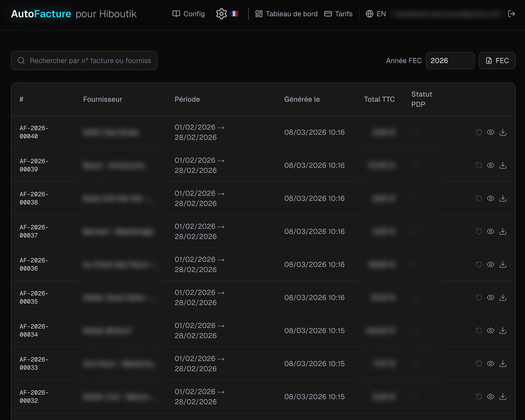525x420 pixels.
Task: Open the Config section
Action: pyautogui.click(x=188, y=14)
